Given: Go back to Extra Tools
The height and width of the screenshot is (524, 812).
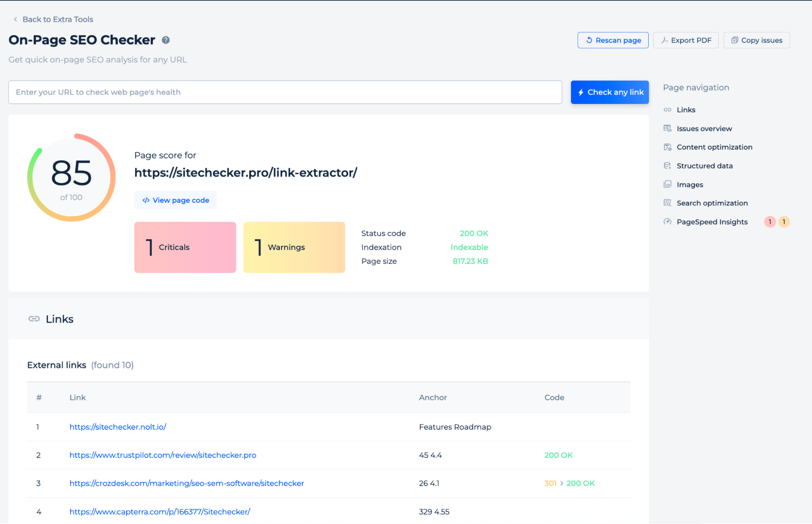Looking at the screenshot, I should click(x=58, y=19).
